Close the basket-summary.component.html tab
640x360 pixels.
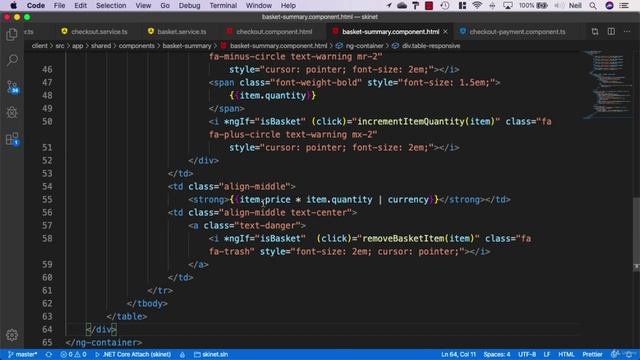coord(445,31)
